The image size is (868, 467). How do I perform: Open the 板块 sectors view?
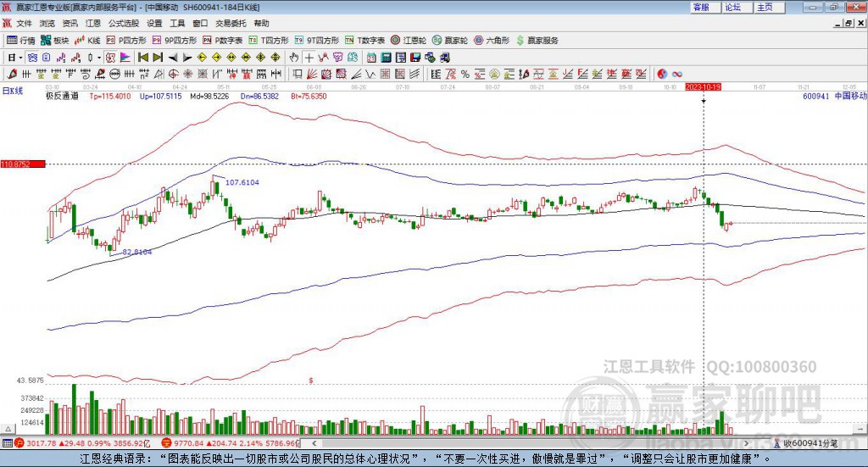(55, 41)
